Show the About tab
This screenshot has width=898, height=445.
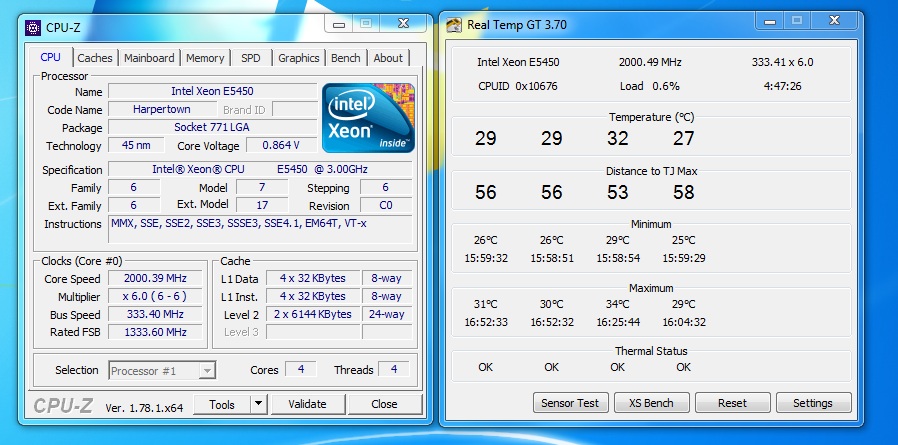point(388,58)
